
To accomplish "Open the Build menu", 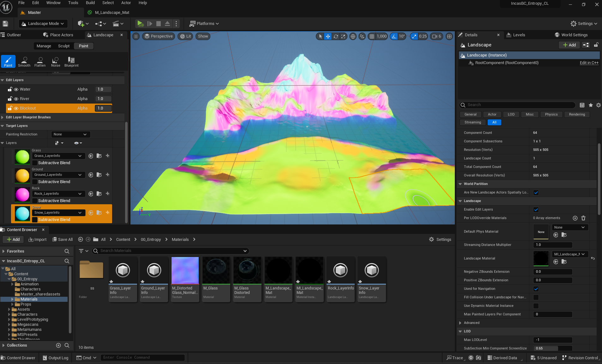I will click(x=90, y=3).
